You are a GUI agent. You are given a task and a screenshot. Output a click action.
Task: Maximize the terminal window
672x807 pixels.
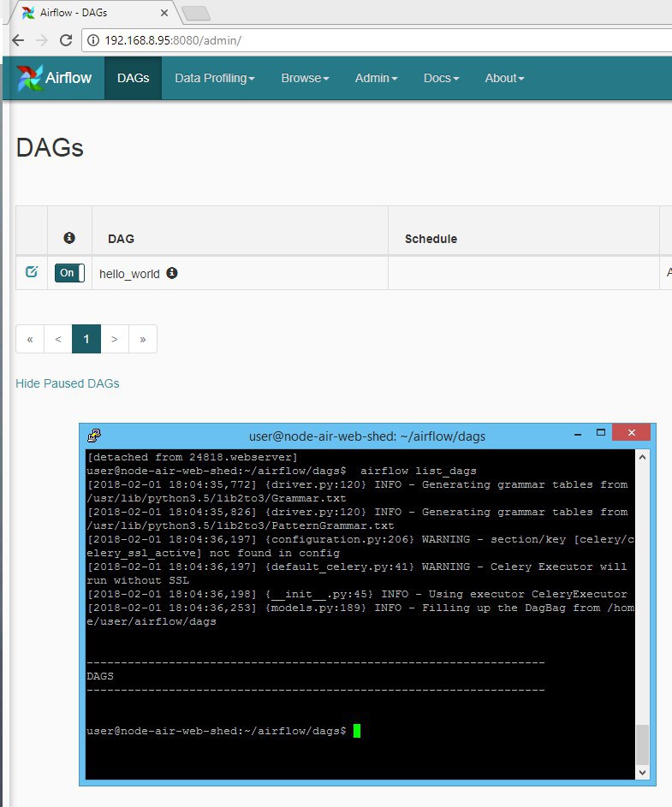coord(600,433)
